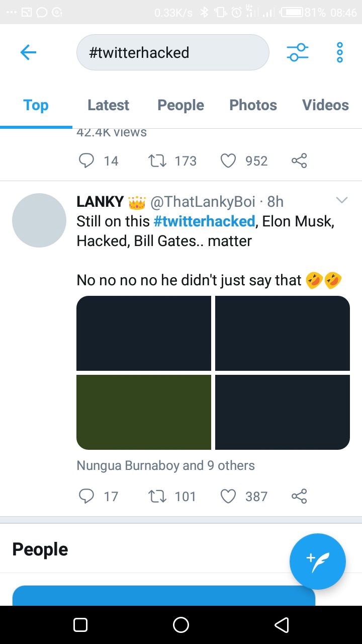Like the upper tweet with 952 likes
Viewport: 362px width, 644px height.
[228, 161]
